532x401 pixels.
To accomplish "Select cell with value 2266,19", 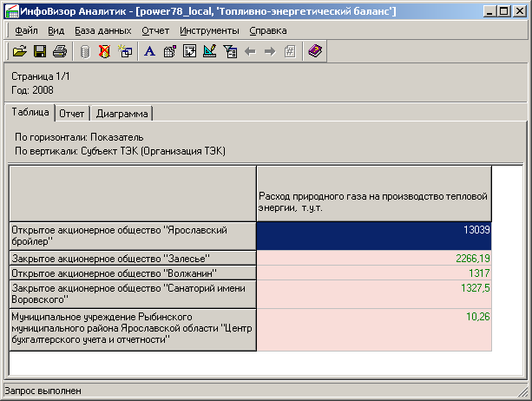I will pyautogui.click(x=374, y=258).
